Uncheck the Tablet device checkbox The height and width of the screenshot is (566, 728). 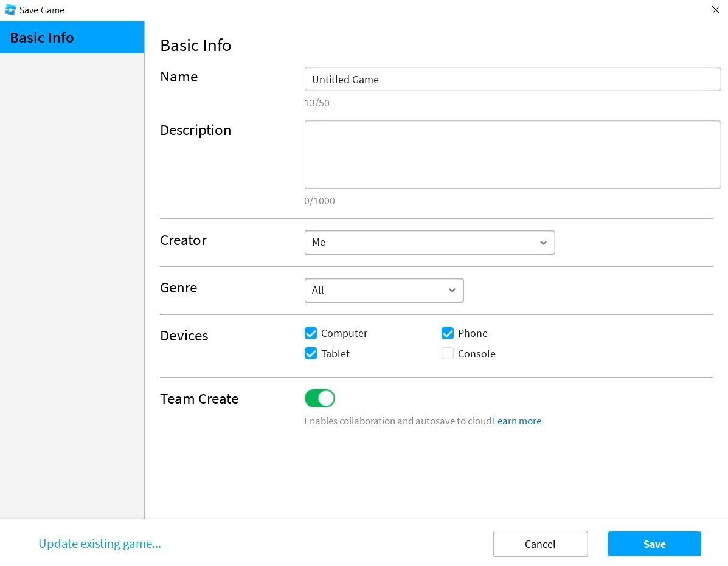point(311,353)
